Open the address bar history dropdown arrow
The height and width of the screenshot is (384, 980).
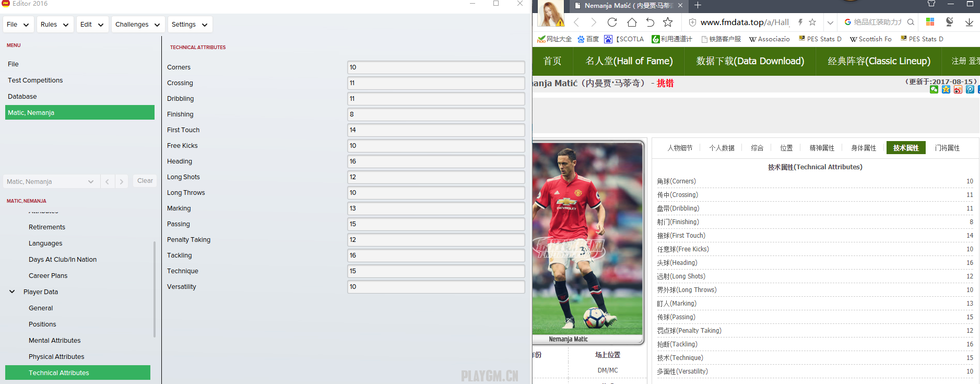(830, 22)
